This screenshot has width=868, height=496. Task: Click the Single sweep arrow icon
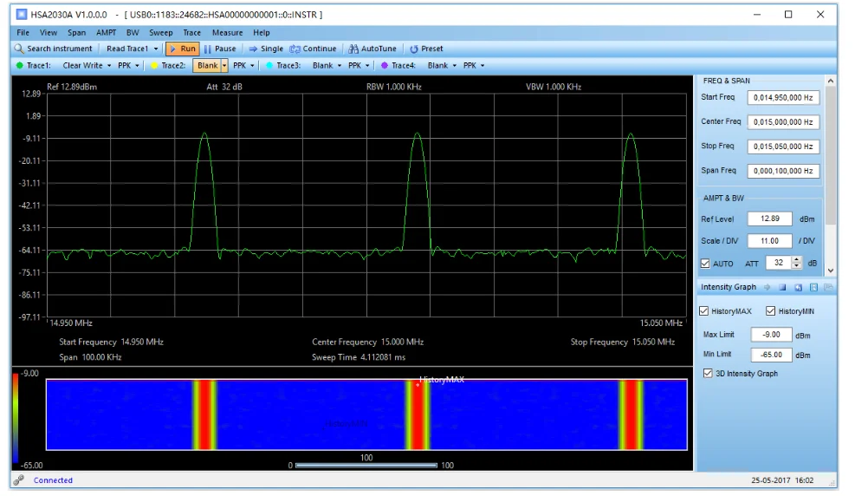click(x=253, y=49)
